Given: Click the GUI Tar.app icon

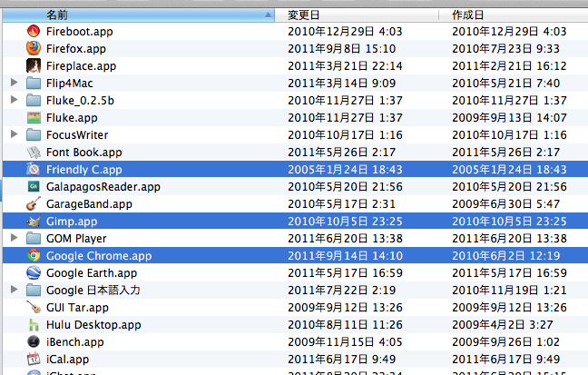Looking at the screenshot, I should (34, 308).
